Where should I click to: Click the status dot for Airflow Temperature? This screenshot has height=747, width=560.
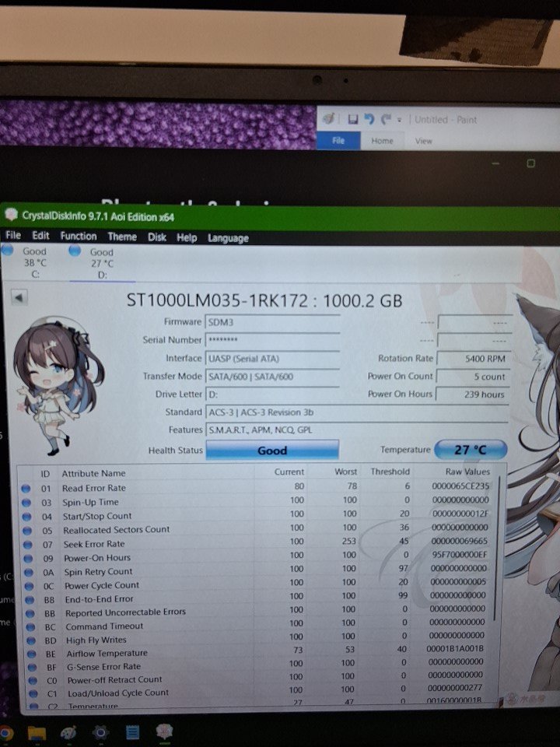click(32, 654)
